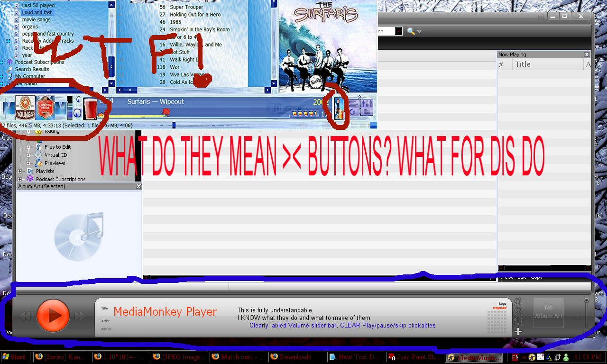Select the track 1985
The image size is (607, 364).
(175, 22)
